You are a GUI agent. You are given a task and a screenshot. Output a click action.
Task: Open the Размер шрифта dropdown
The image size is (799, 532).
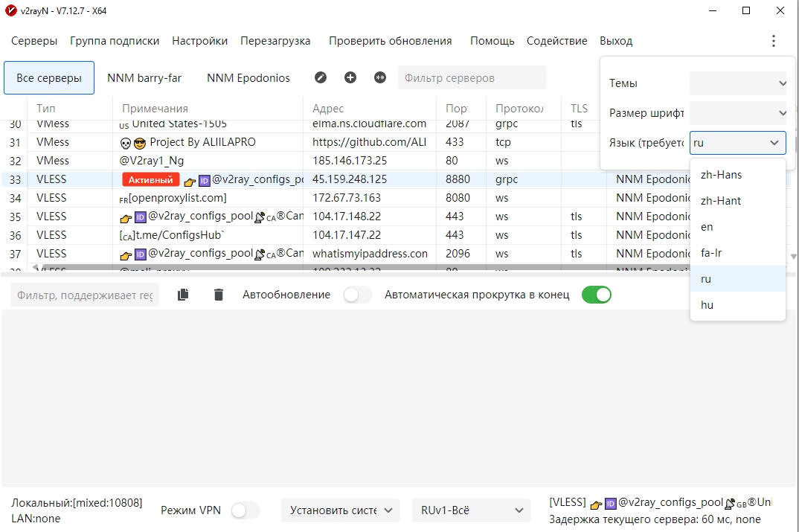point(738,113)
